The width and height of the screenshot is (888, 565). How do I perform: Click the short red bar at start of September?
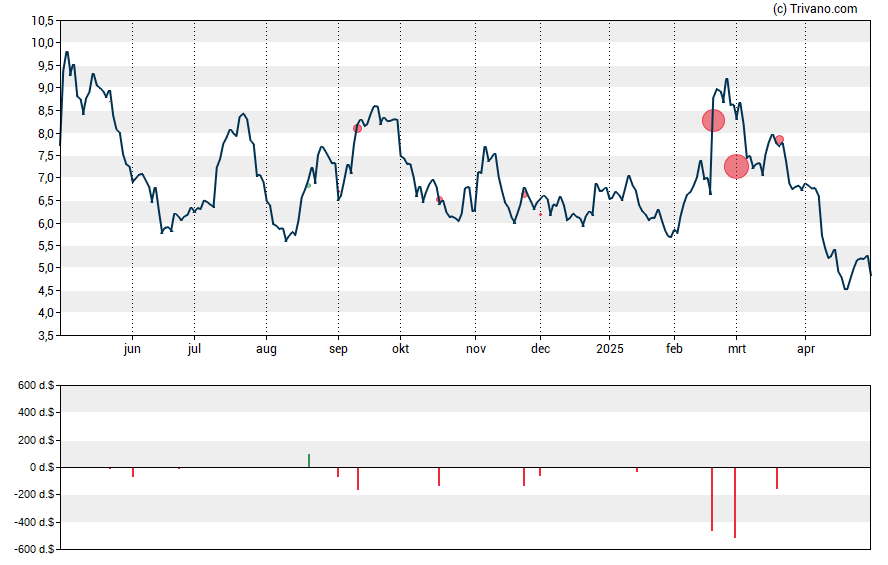coord(338,472)
